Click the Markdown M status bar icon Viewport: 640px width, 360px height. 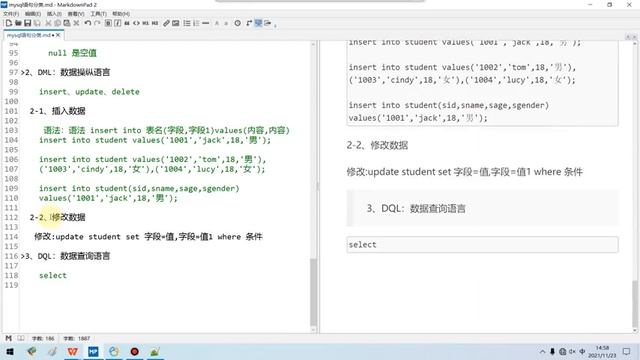(9, 338)
